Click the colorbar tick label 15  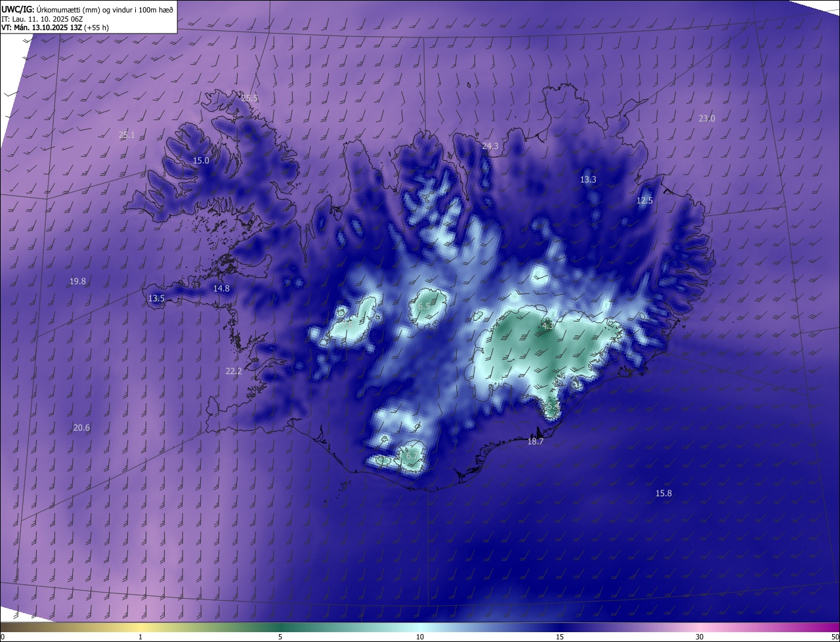coord(560,637)
